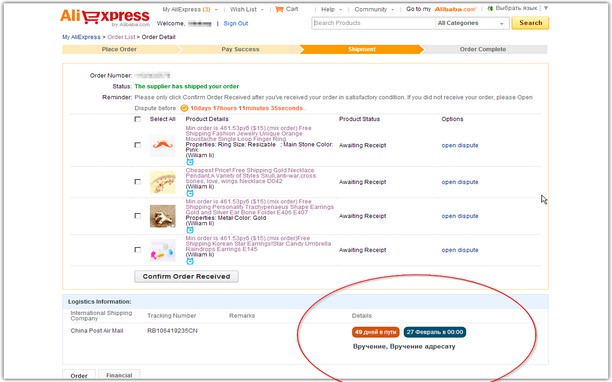Screen dimensions: 612x382
Task: Check the Korean star earrings checkbox
Action: (x=137, y=249)
